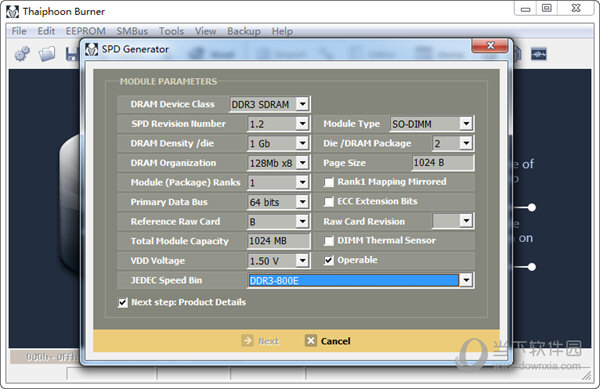Open the Edit menu
The width and height of the screenshot is (600, 389).
pos(46,31)
